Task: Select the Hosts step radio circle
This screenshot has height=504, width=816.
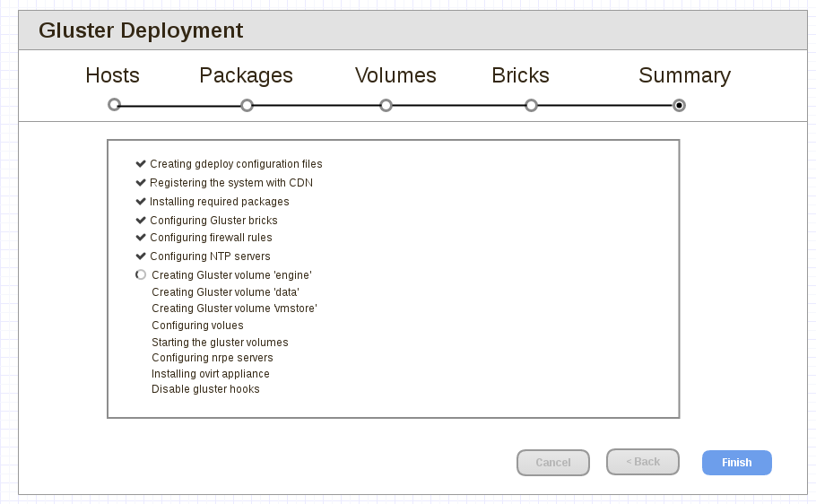Action: (x=114, y=105)
